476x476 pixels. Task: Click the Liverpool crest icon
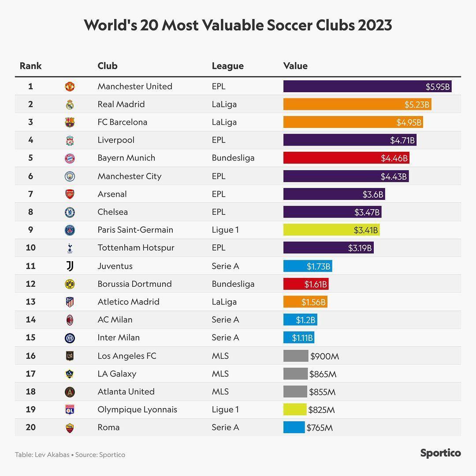tap(70, 140)
